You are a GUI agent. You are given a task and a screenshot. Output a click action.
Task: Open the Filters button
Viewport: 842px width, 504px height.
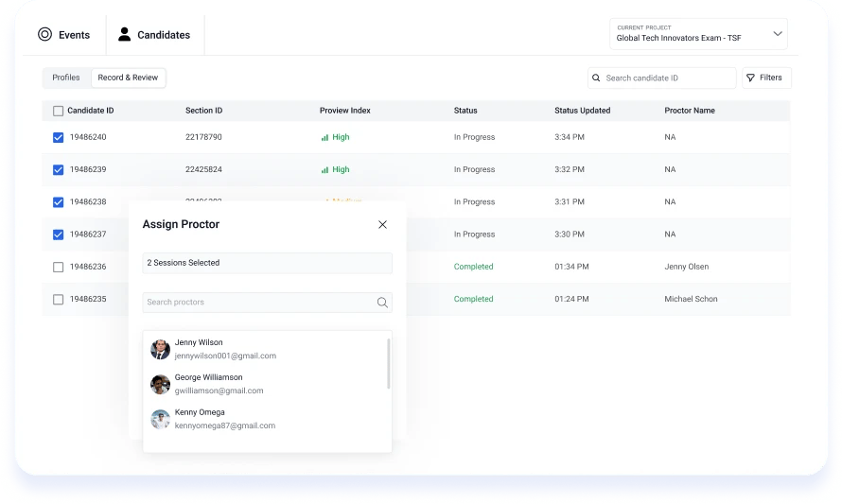(766, 78)
